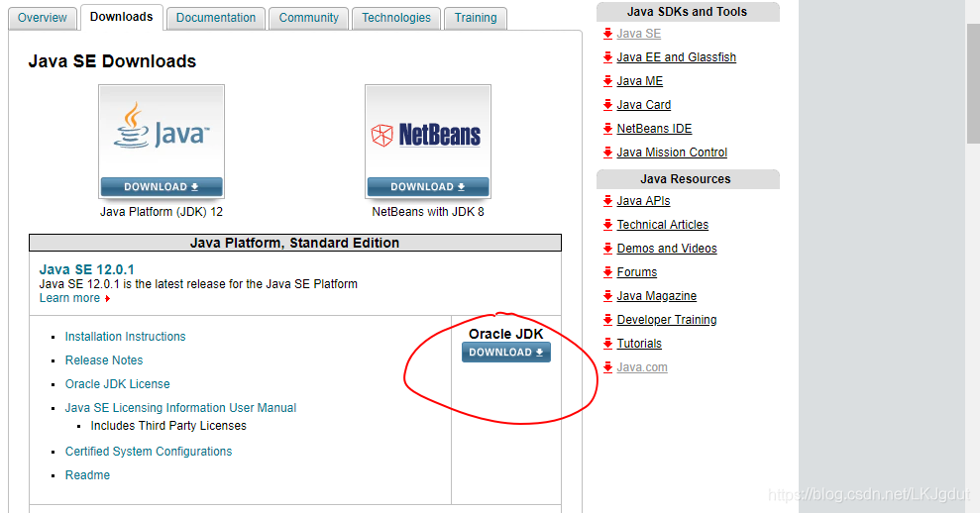Viewport: 980px width, 513px height.
Task: Open Certified System Configurations link
Action: 149,452
